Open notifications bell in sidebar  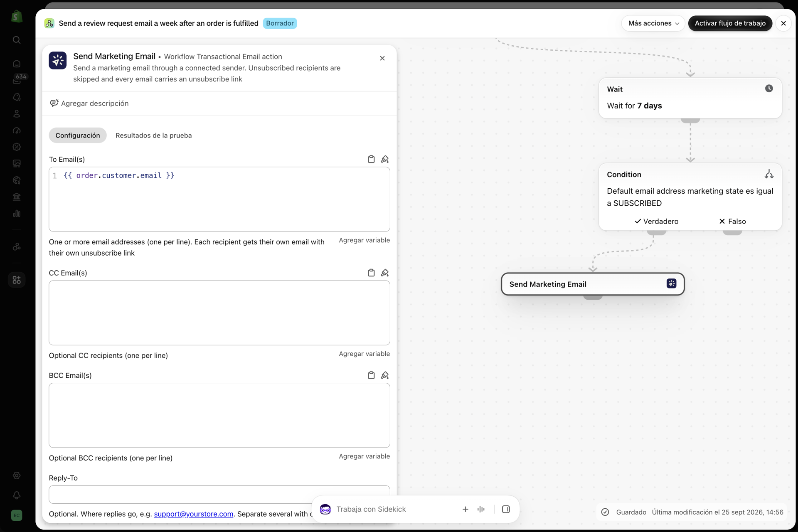coord(17,495)
